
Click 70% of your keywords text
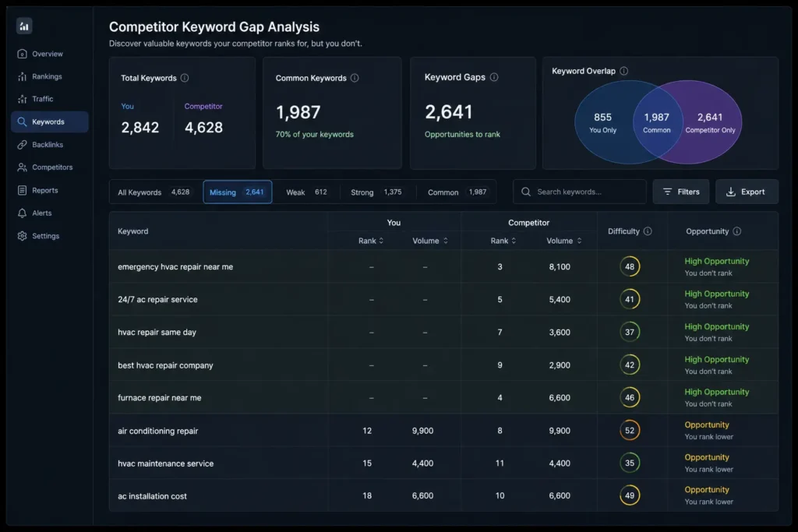(315, 134)
